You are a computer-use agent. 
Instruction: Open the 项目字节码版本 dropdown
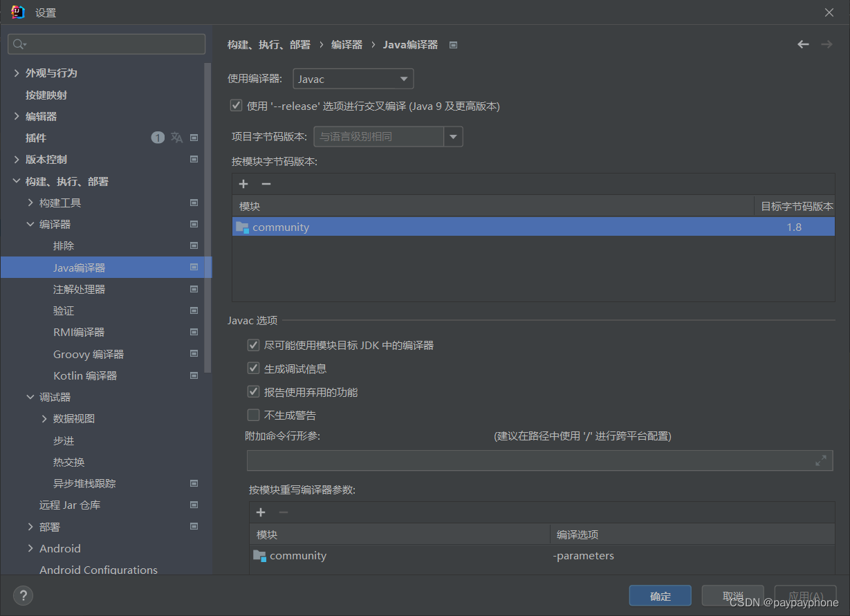454,136
